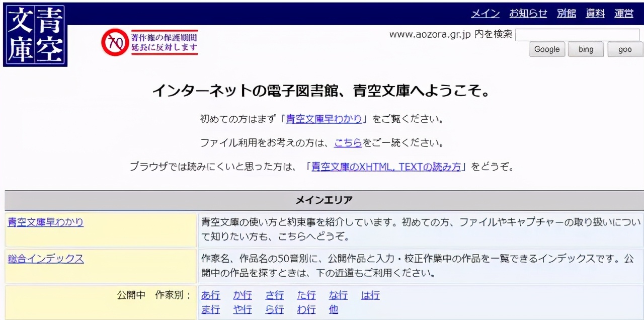Search using the Google button
The height and width of the screenshot is (320, 644).
pos(547,49)
